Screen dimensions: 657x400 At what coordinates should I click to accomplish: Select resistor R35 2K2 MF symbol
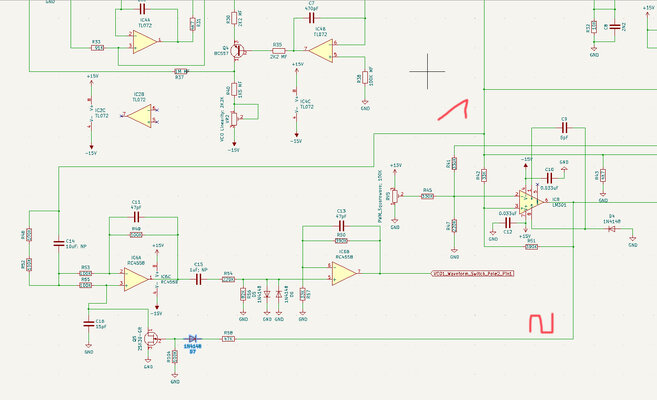tap(278, 51)
